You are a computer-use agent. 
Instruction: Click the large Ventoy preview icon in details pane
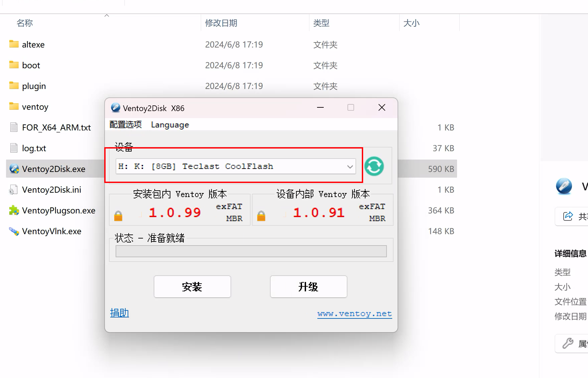pos(564,186)
